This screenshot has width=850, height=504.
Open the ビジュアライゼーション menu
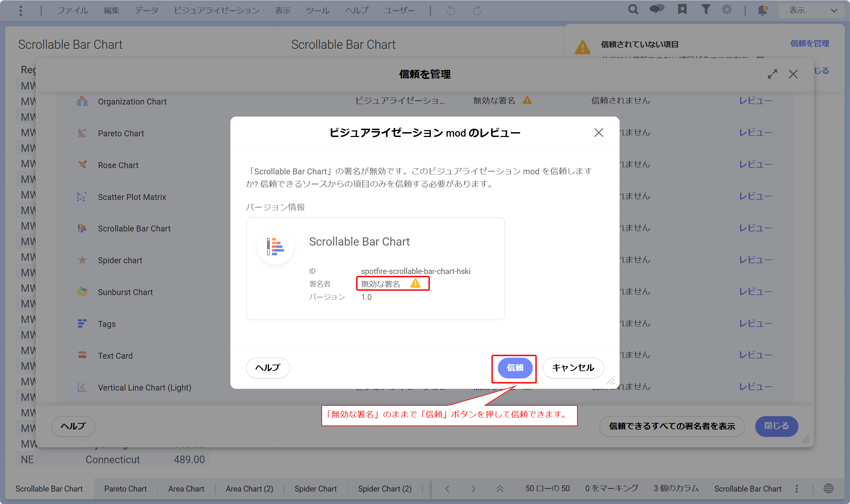217,10
